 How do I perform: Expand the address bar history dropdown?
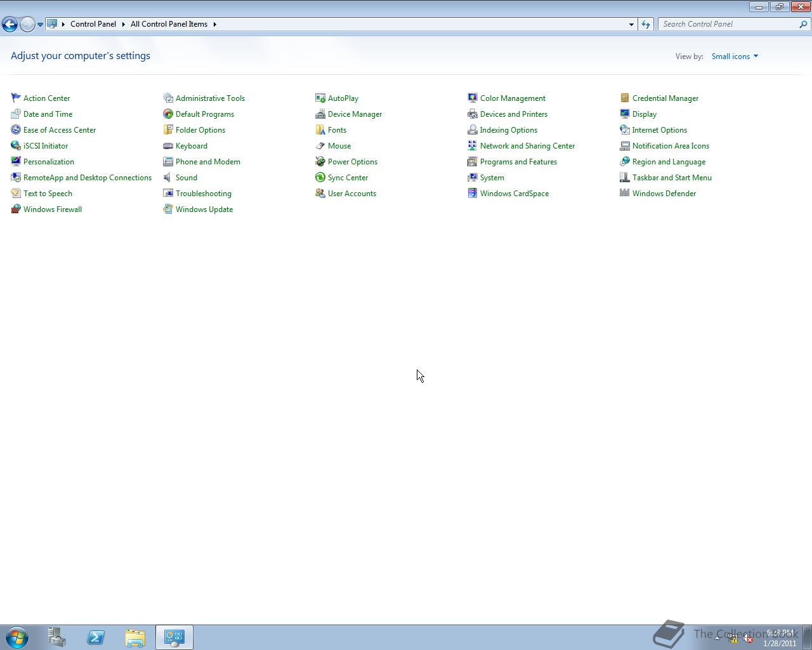click(631, 24)
